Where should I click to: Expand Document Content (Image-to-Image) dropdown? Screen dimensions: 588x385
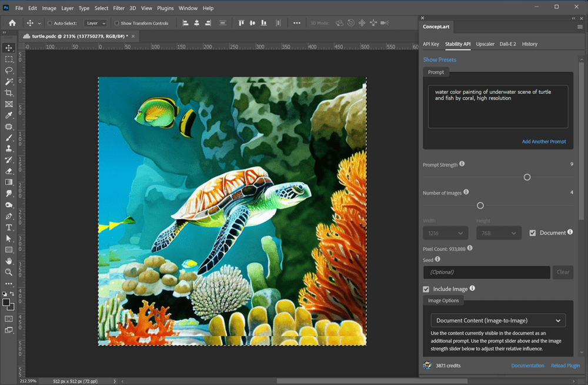498,320
